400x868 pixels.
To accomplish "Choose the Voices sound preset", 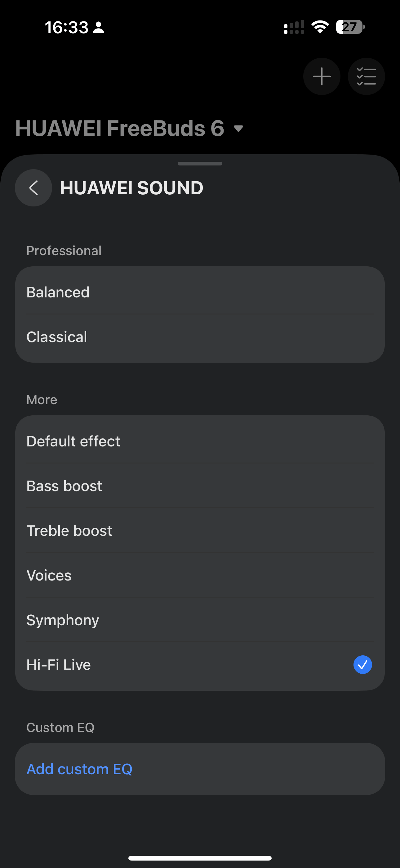I will (200, 575).
